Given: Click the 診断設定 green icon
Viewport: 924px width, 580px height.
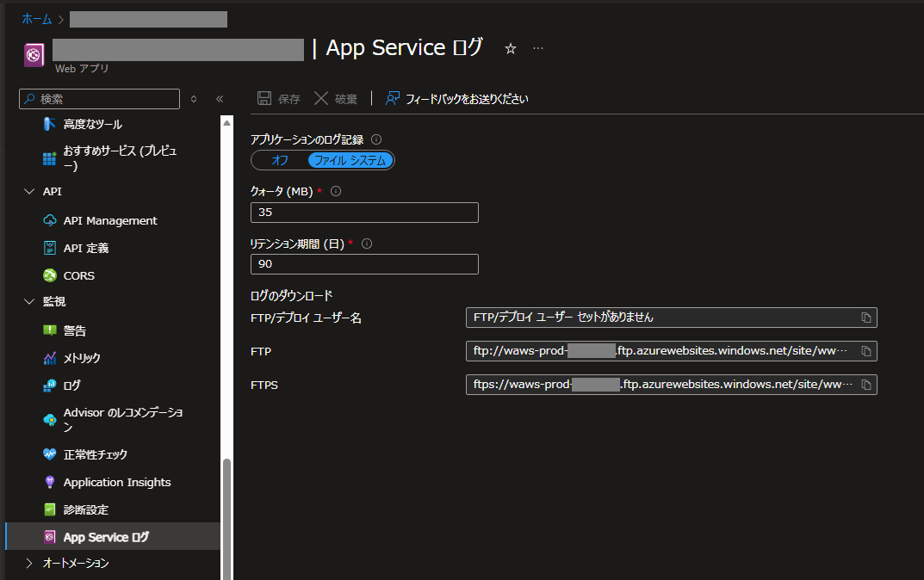Looking at the screenshot, I should pyautogui.click(x=49, y=509).
